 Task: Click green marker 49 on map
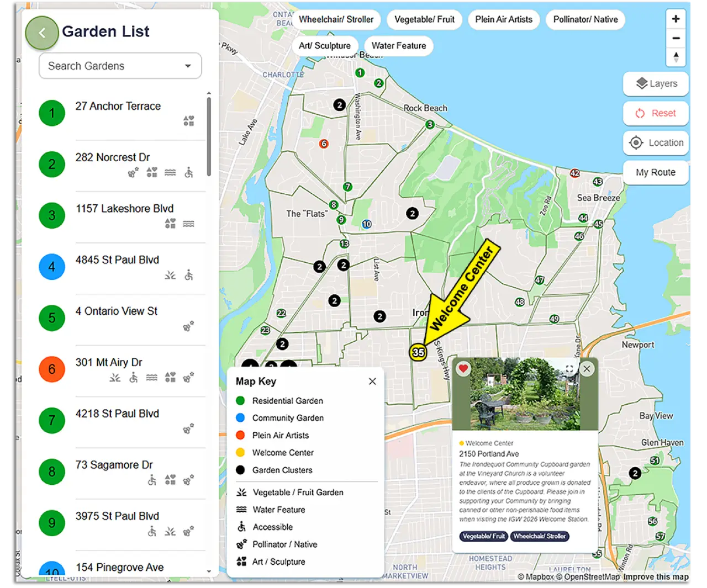click(555, 319)
